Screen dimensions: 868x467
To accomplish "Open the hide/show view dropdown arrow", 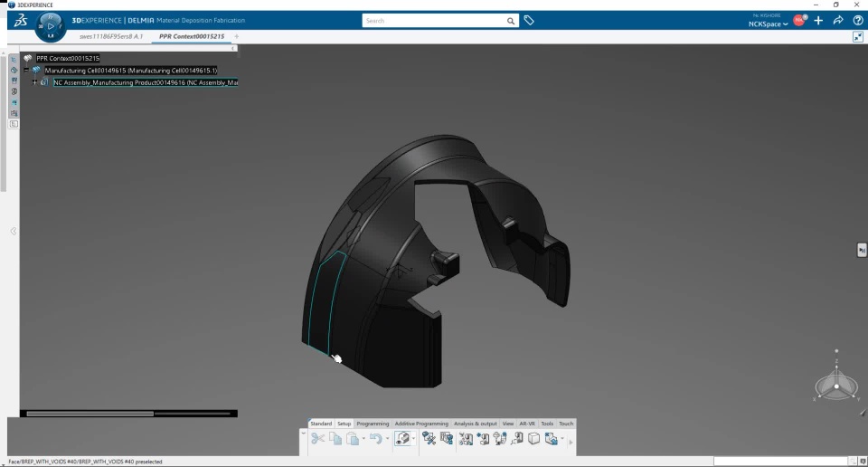I will 413,439.
